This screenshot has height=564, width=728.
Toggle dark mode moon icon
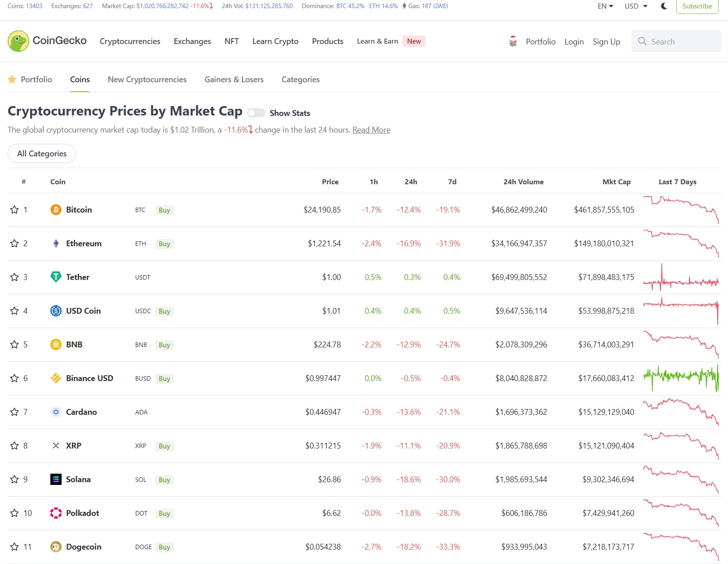664,6
